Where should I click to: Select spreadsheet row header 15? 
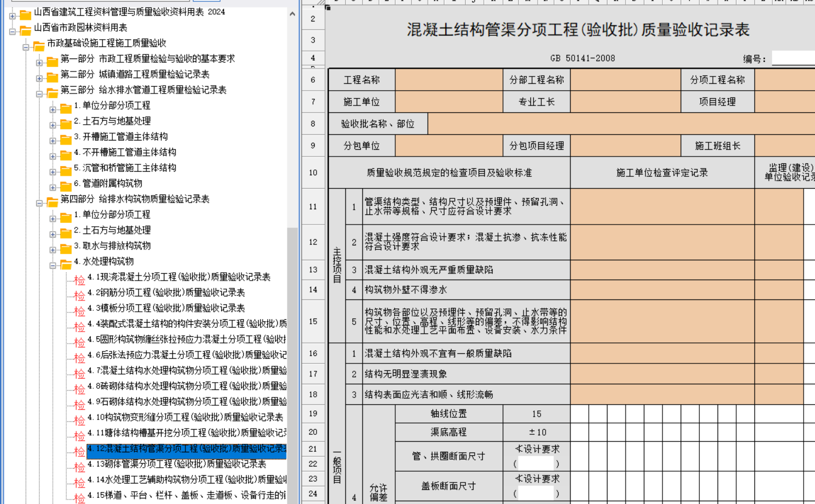coord(313,321)
